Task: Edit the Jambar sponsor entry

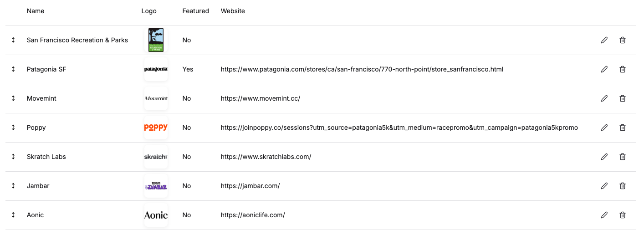Action: pos(604,186)
